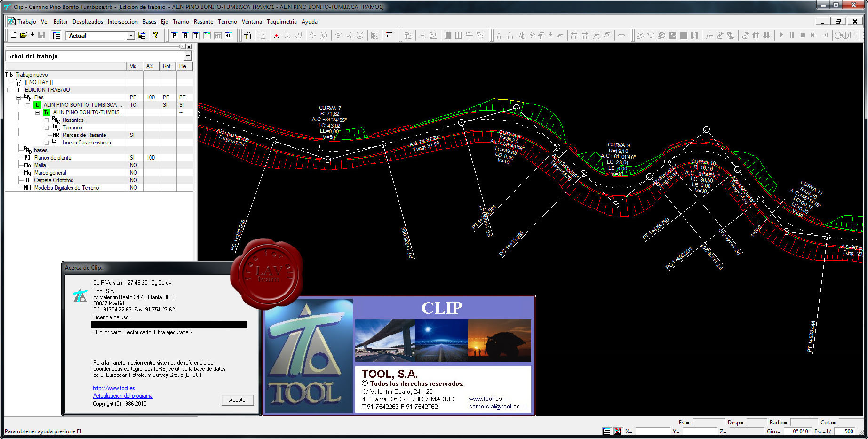This screenshot has width=868, height=439.
Task: Collapse the green E axis node
Action: click(28, 105)
